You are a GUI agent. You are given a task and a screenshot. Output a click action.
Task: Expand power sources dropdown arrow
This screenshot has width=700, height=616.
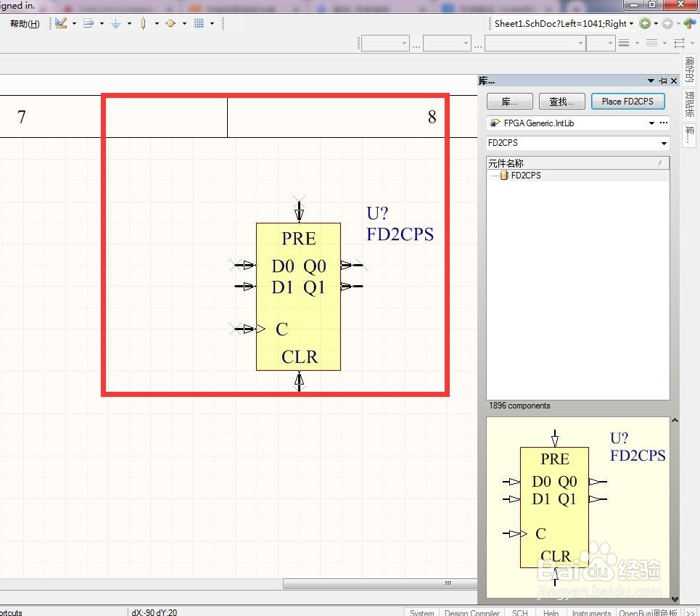(x=129, y=23)
